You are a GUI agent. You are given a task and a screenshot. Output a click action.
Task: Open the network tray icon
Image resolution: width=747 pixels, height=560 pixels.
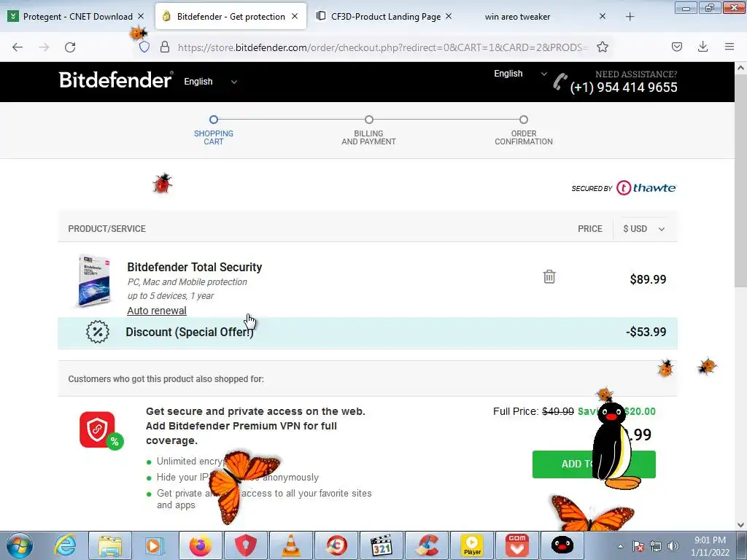tap(656, 546)
